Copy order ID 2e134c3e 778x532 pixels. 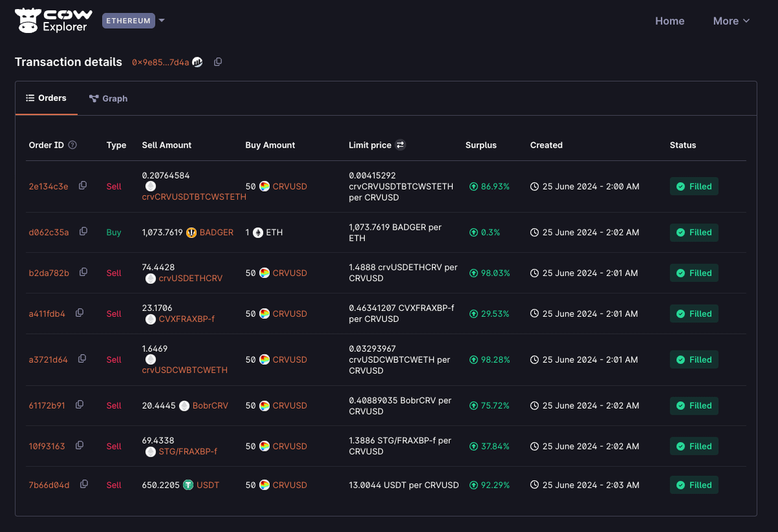pos(83,186)
